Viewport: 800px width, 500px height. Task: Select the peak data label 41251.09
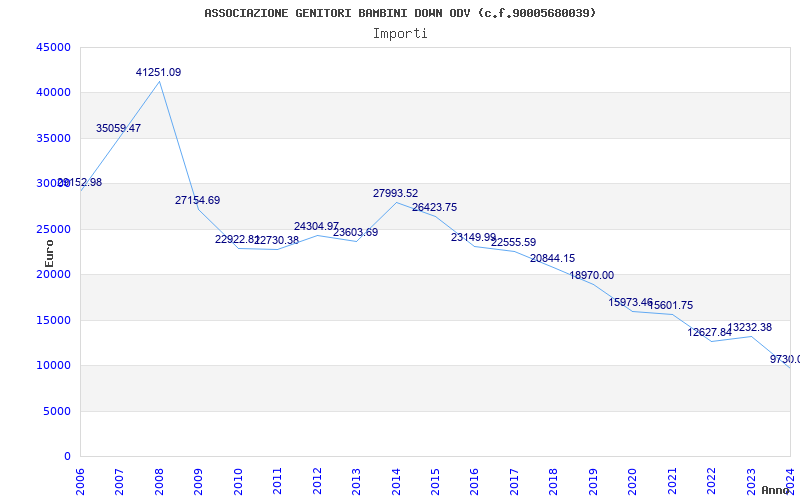click(158, 72)
